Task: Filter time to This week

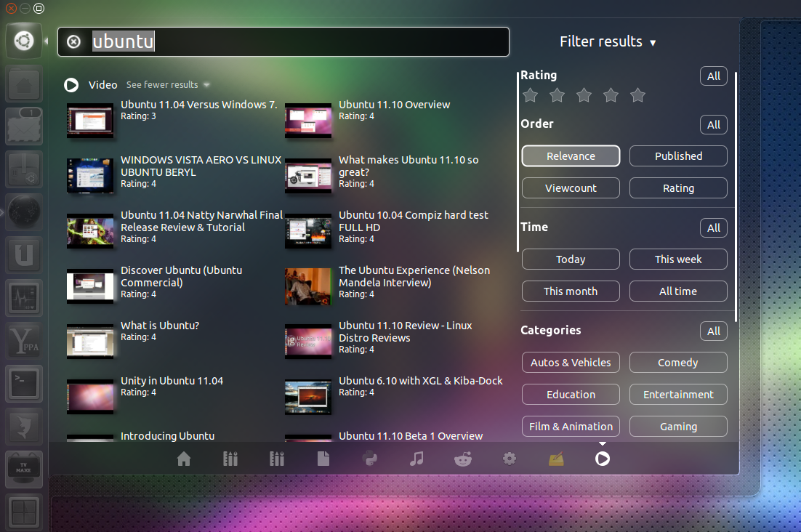Action: 678,259
